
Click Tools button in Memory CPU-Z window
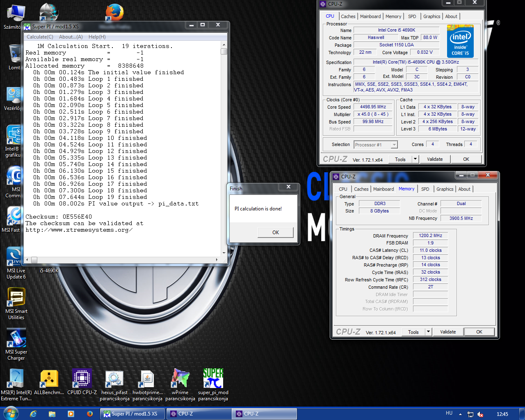[413, 332]
